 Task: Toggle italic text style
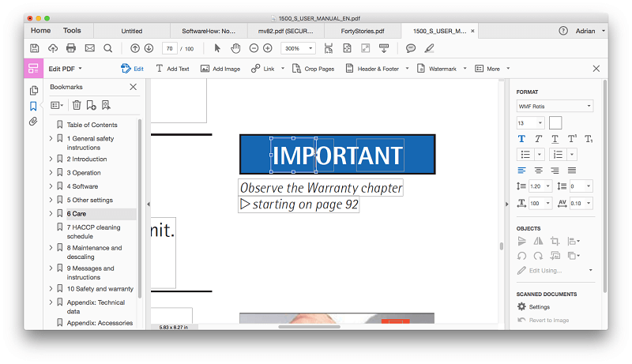pos(538,139)
